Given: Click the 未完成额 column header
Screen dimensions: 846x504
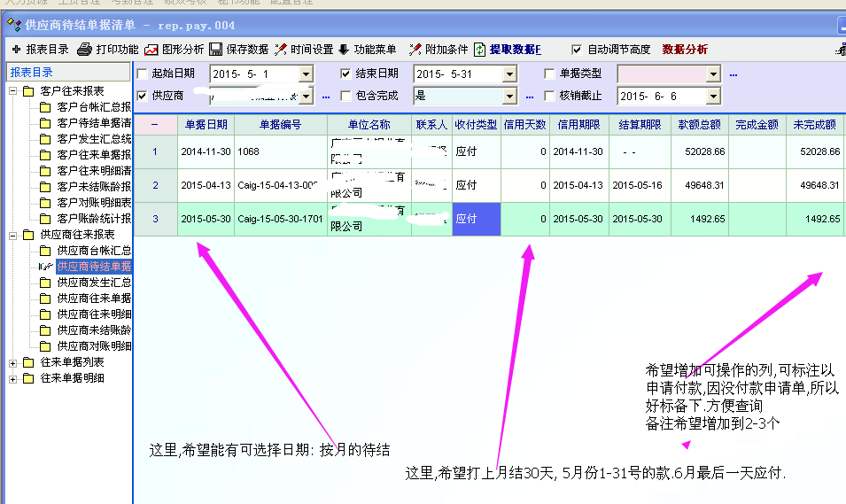Looking at the screenshot, I should [x=813, y=125].
